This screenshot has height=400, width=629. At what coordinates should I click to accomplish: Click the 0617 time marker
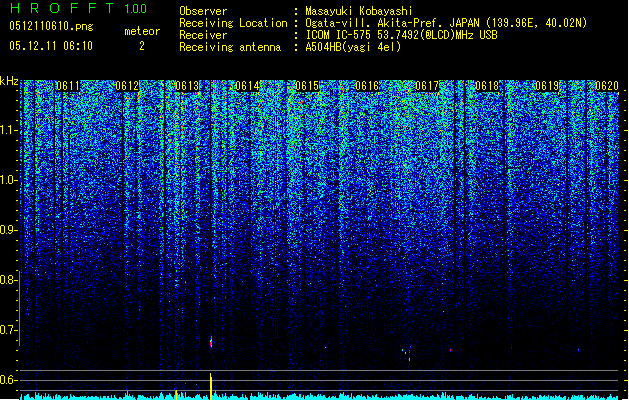click(427, 86)
